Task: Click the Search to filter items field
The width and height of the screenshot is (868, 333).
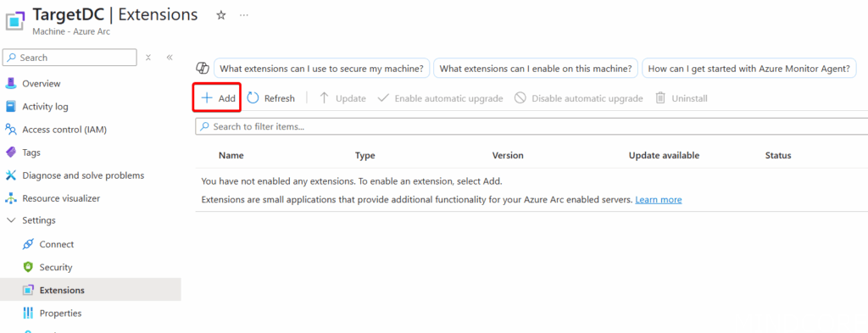Action: click(x=531, y=126)
